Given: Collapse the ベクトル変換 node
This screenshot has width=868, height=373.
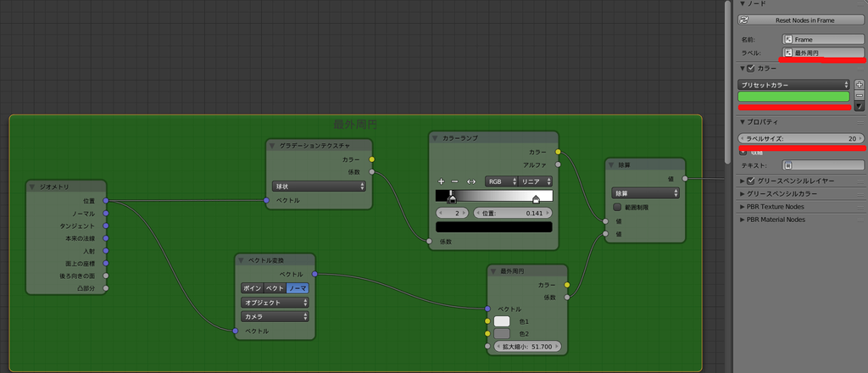Looking at the screenshot, I should point(242,260).
